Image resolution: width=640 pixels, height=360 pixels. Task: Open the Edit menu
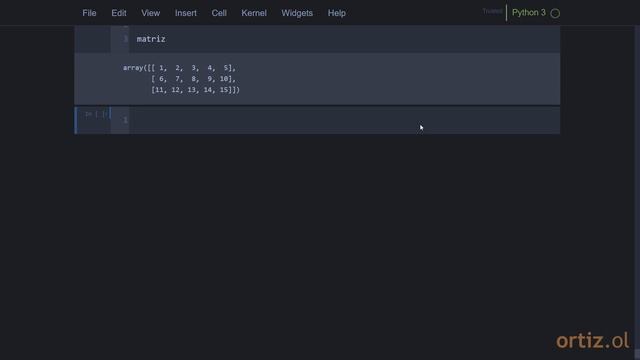click(119, 13)
